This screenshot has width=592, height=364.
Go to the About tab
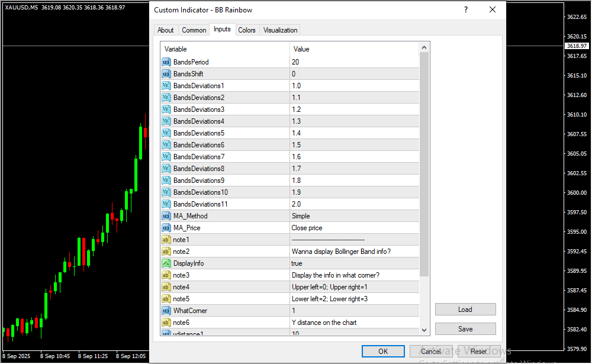(x=166, y=30)
